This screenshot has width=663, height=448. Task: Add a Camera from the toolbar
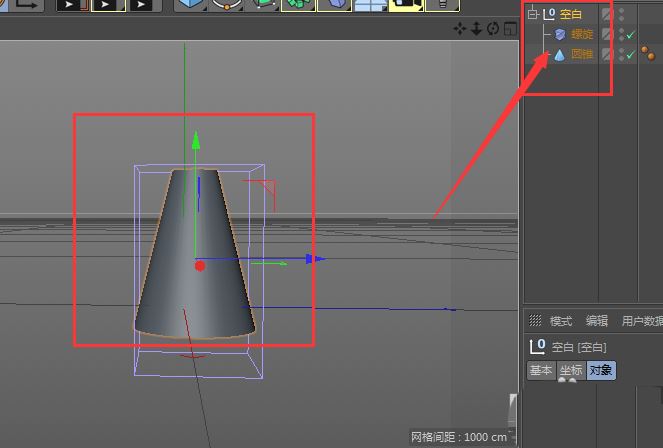coord(406,5)
